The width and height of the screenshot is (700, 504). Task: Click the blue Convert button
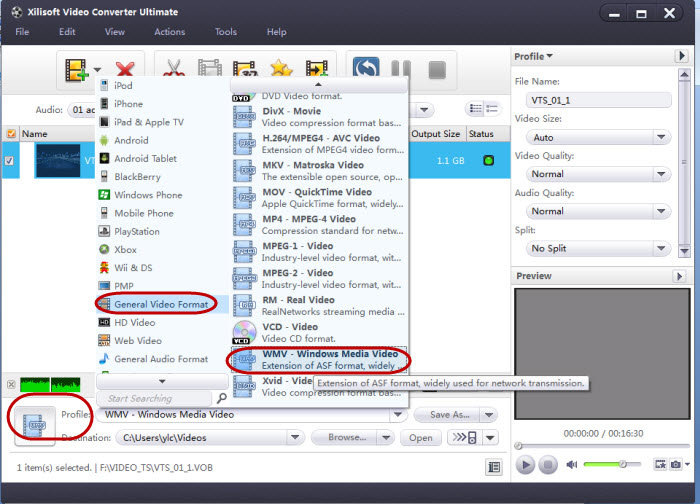366,69
